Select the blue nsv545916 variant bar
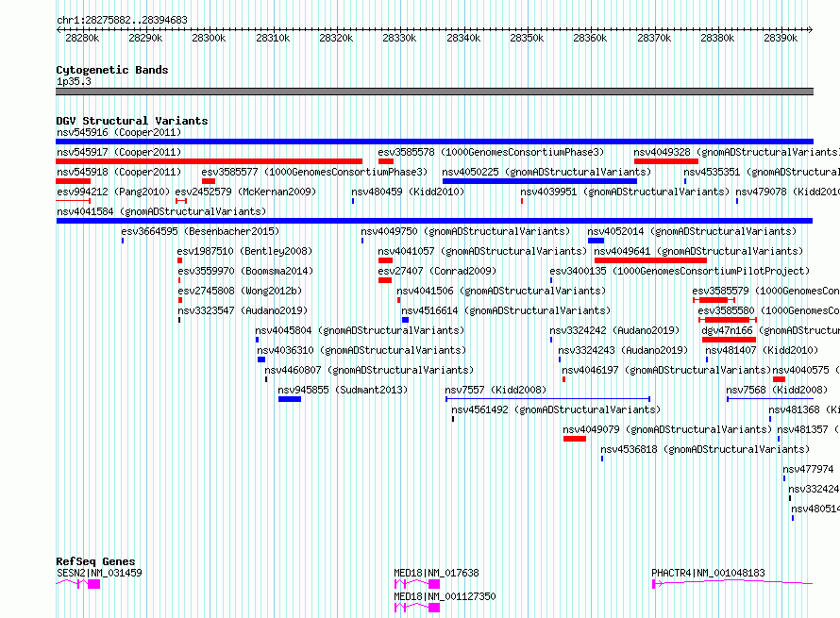This screenshot has width=840, height=618. point(434,142)
